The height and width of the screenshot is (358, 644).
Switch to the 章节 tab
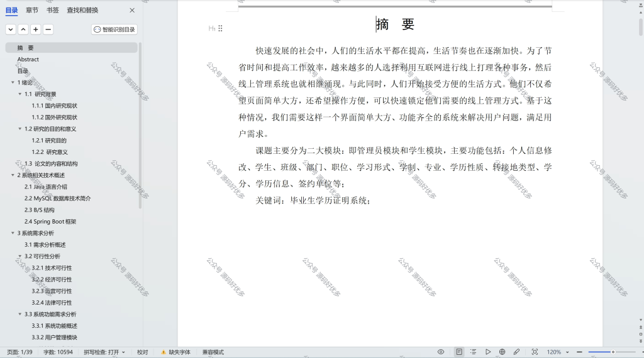tap(31, 10)
